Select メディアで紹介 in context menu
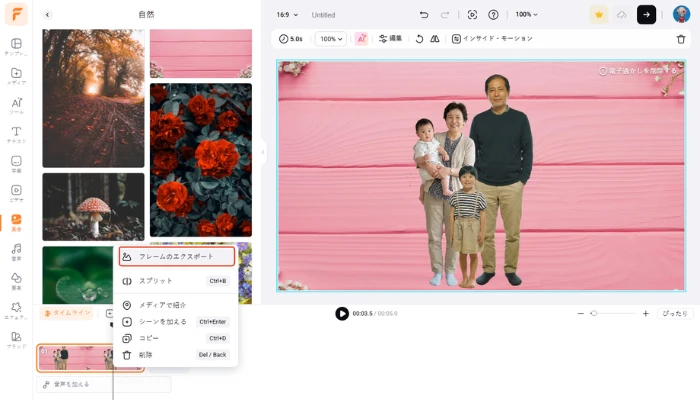The image size is (700, 400). coord(175,305)
